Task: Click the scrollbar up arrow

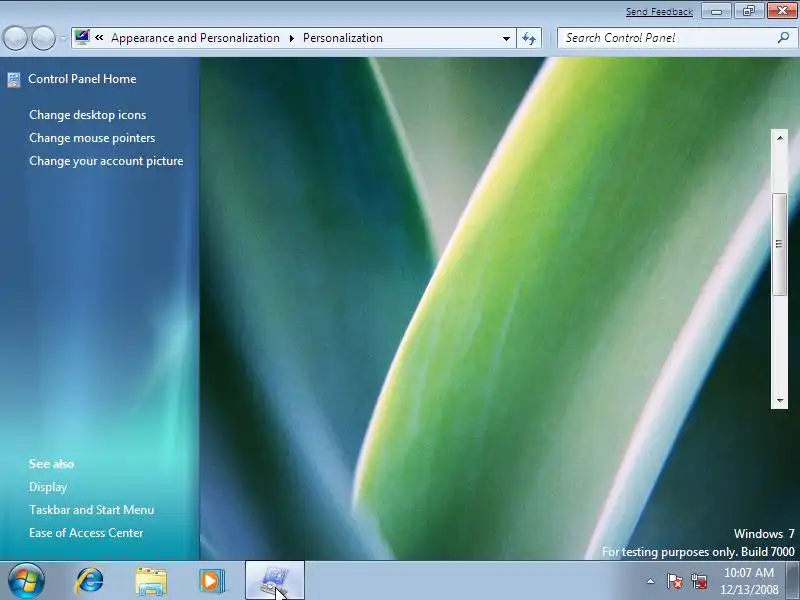Action: pyautogui.click(x=780, y=138)
